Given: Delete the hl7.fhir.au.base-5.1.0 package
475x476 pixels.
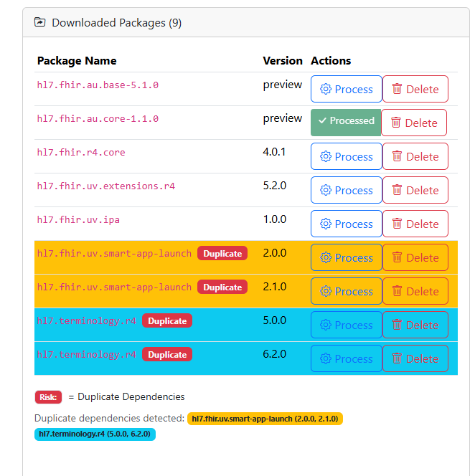Looking at the screenshot, I should pos(415,89).
